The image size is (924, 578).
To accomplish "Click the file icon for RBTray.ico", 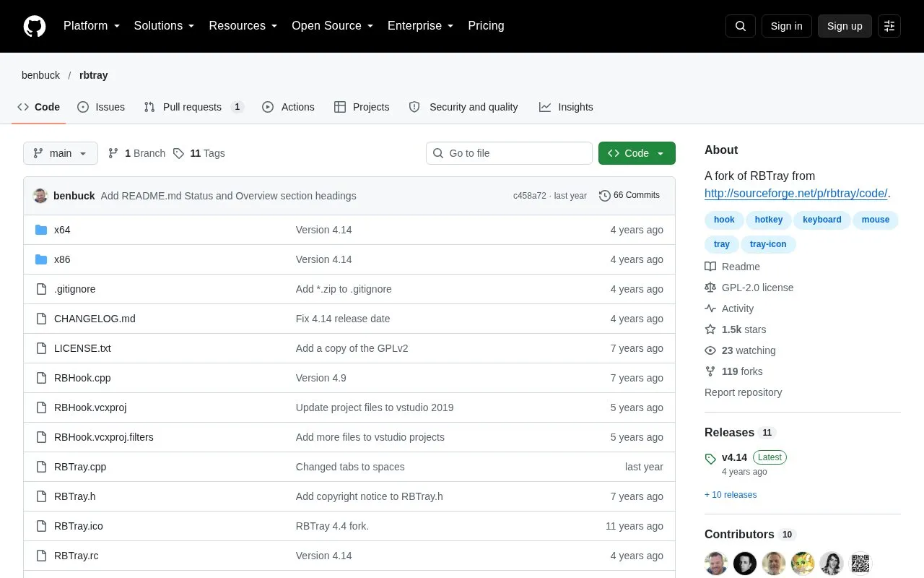I will [x=41, y=526].
